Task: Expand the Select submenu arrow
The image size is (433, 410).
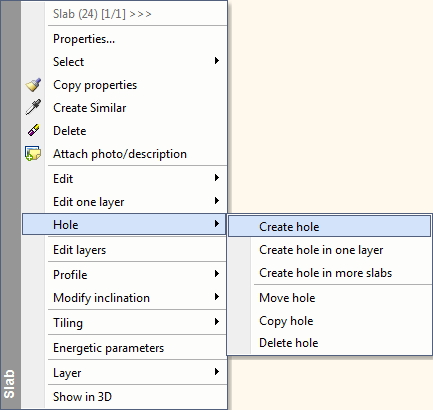Action: point(217,61)
